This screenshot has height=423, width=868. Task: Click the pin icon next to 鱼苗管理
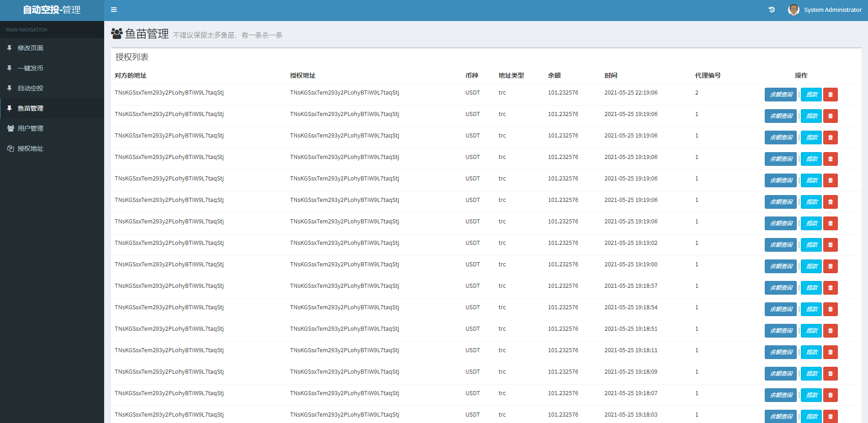pyautogui.click(x=10, y=108)
